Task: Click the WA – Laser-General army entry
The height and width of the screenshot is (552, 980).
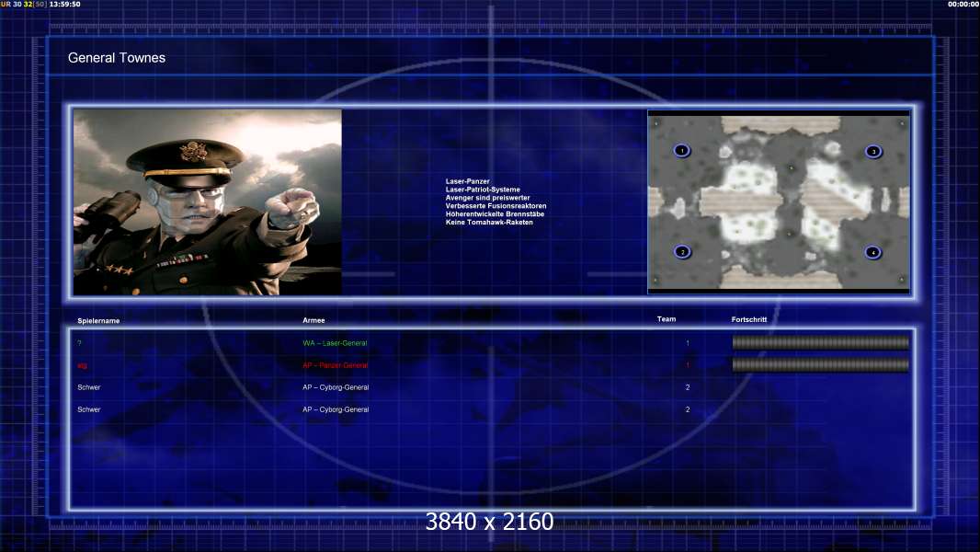Action: click(x=335, y=343)
